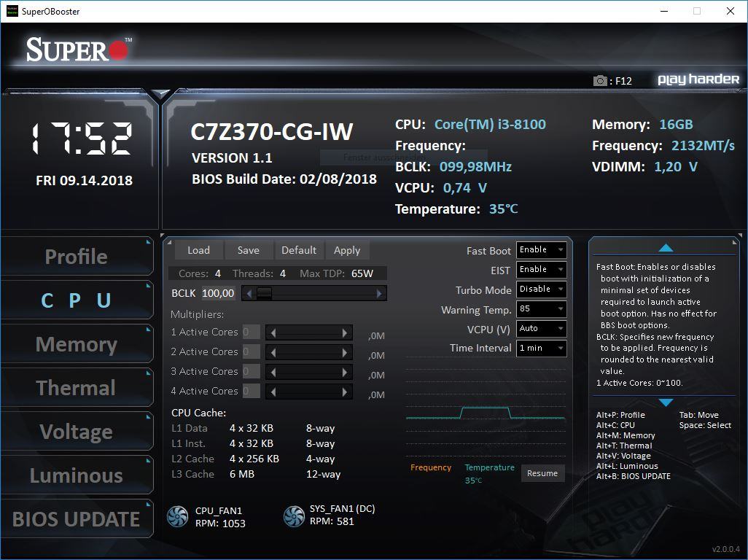Open the Time Interval dropdown
748x560 pixels.
pos(542,349)
